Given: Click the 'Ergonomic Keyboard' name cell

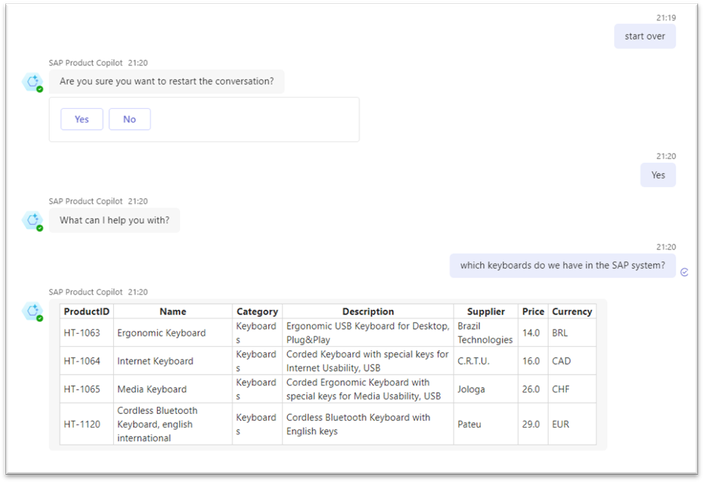Looking at the screenshot, I should pyautogui.click(x=173, y=333).
